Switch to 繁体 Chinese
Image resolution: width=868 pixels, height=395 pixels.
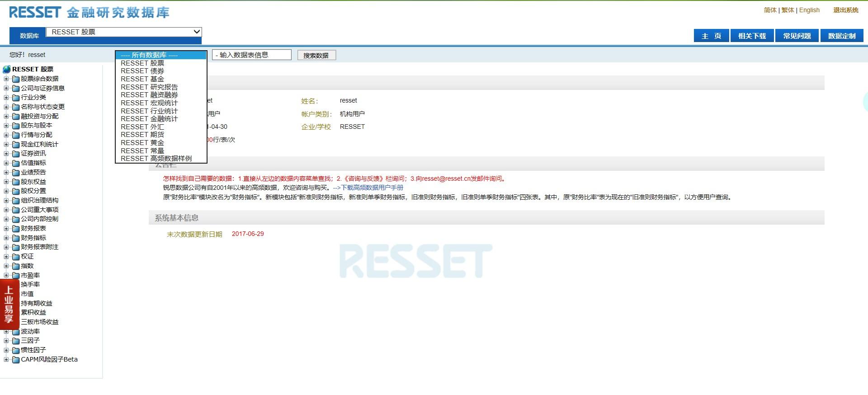[x=788, y=10]
